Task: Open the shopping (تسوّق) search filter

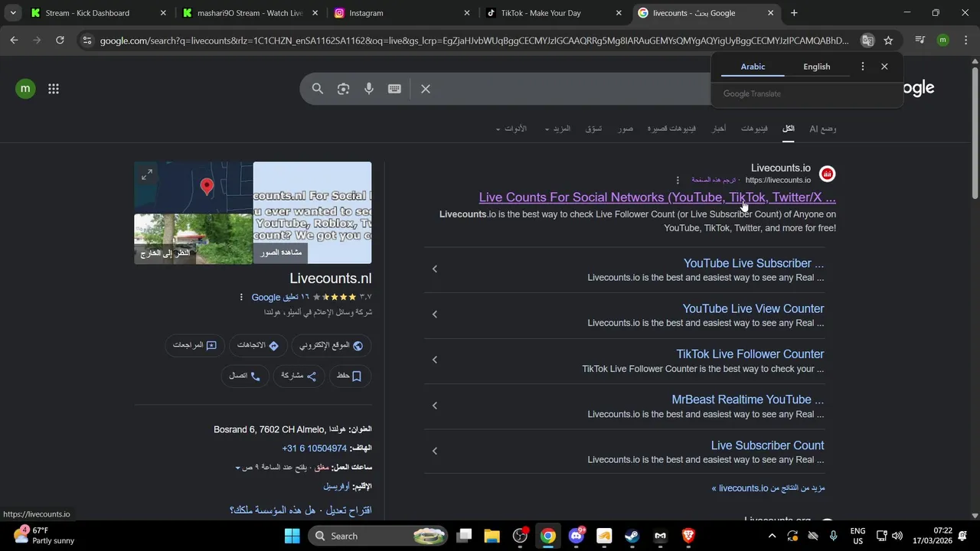Action: [593, 129]
